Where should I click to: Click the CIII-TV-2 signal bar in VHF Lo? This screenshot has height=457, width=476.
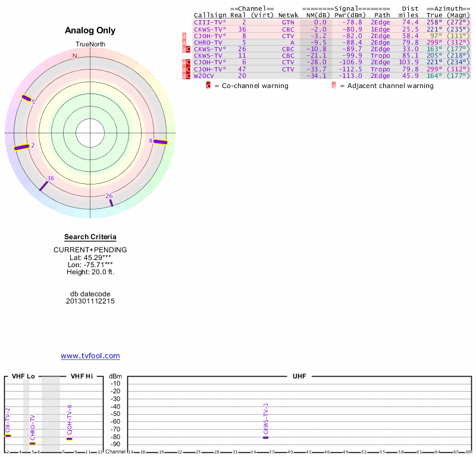click(8, 436)
